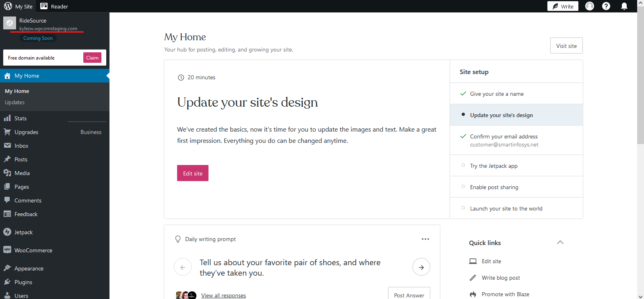Select the unchecked Try the Jetpack app task
The width and height of the screenshot is (644, 299).
(494, 166)
